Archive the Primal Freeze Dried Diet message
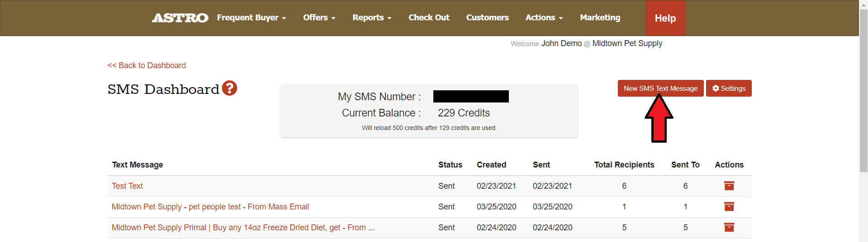 729,227
